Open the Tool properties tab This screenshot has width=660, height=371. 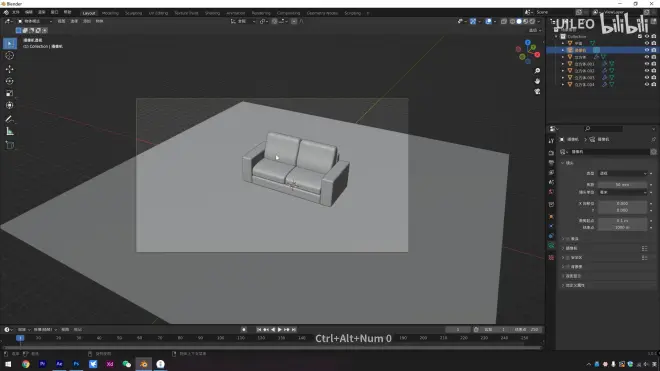click(551, 141)
